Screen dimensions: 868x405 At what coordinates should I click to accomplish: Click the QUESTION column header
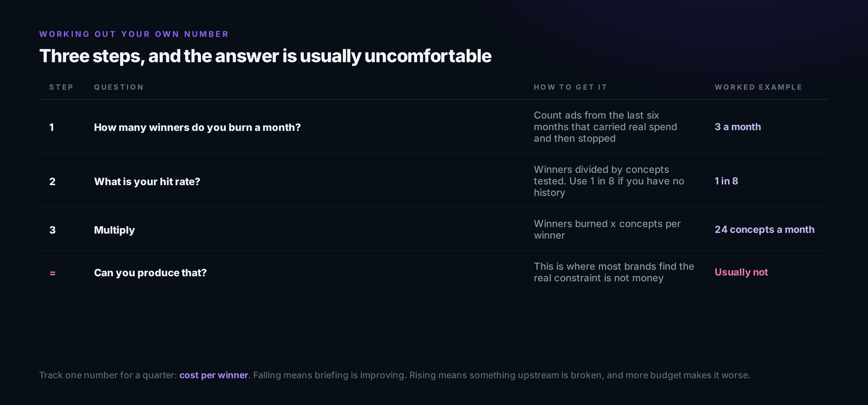[x=119, y=87]
